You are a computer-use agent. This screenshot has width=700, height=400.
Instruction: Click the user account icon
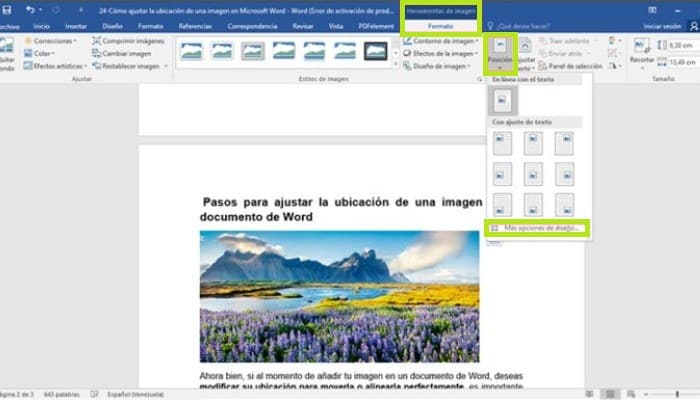(694, 26)
